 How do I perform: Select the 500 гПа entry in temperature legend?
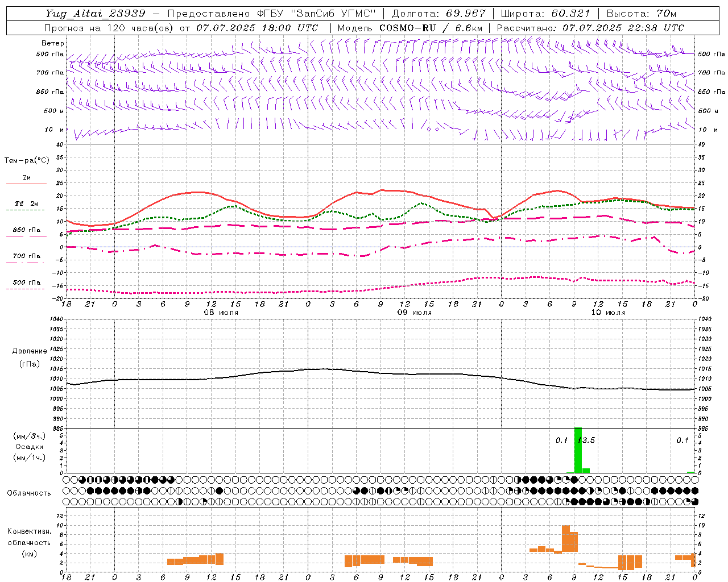coord(26,284)
